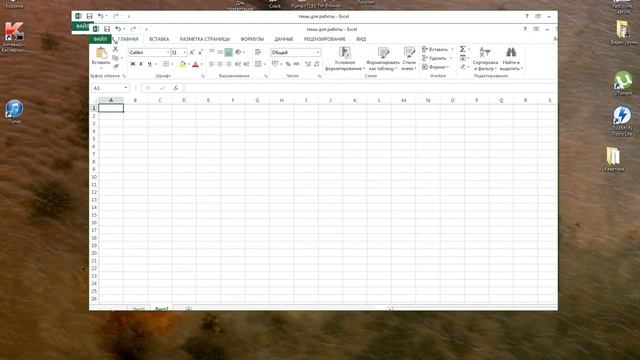
Task: Click the Вставить button in the cells group
Action: click(438, 49)
